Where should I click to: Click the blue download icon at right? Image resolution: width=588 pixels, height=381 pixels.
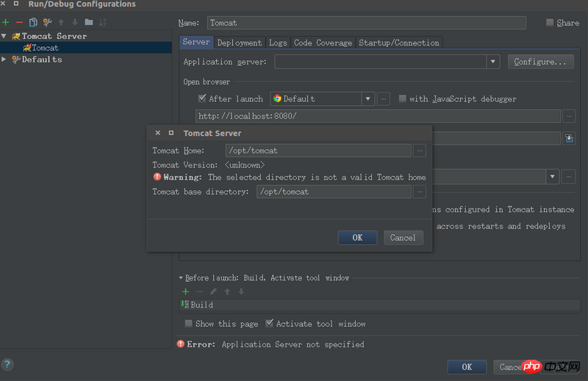tap(569, 138)
